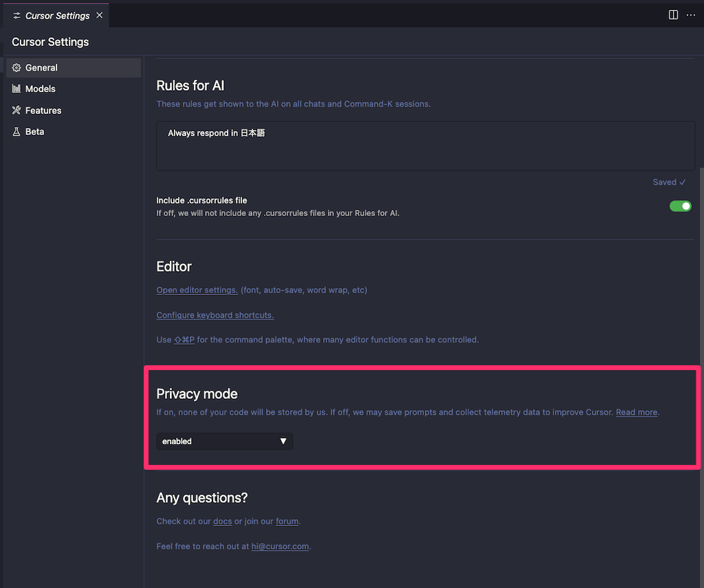Click the flask icon beside Beta
The width and height of the screenshot is (704, 588).
16,131
